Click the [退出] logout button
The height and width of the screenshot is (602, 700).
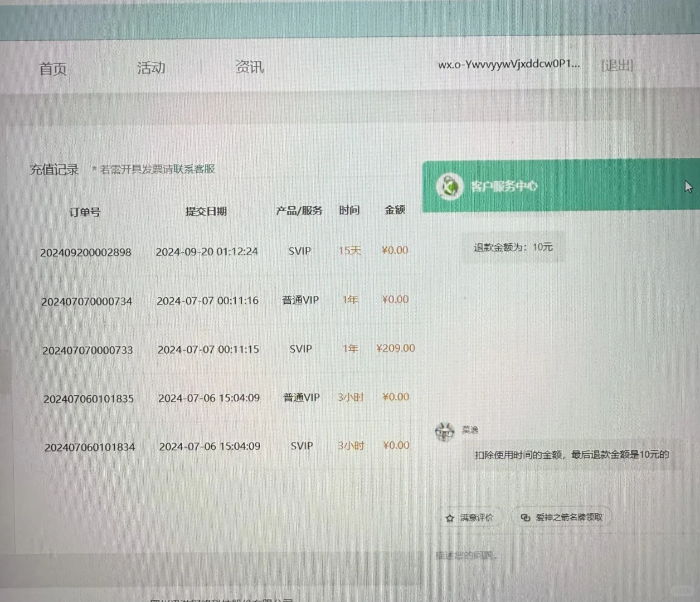[x=617, y=65]
